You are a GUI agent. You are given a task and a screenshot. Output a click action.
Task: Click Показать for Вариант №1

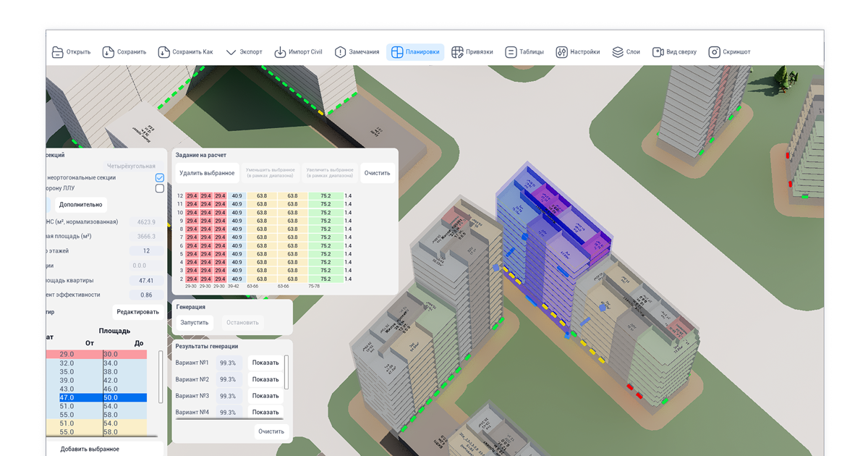pyautogui.click(x=265, y=363)
